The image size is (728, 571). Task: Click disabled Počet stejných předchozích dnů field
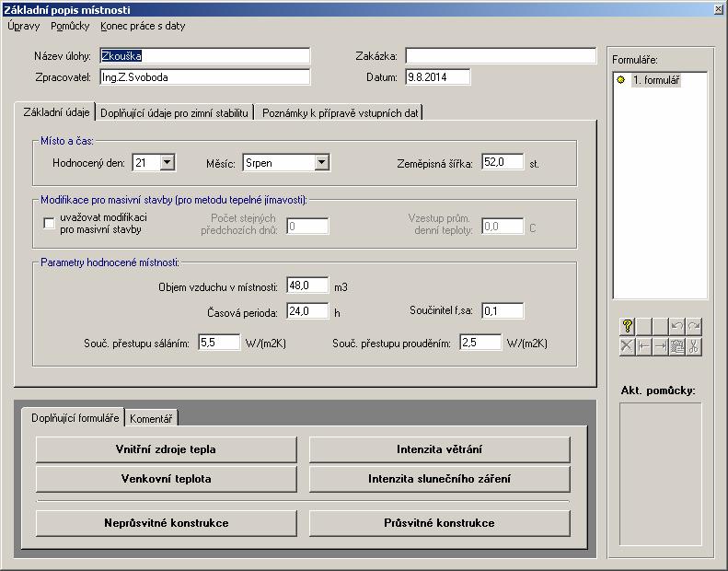[307, 227]
